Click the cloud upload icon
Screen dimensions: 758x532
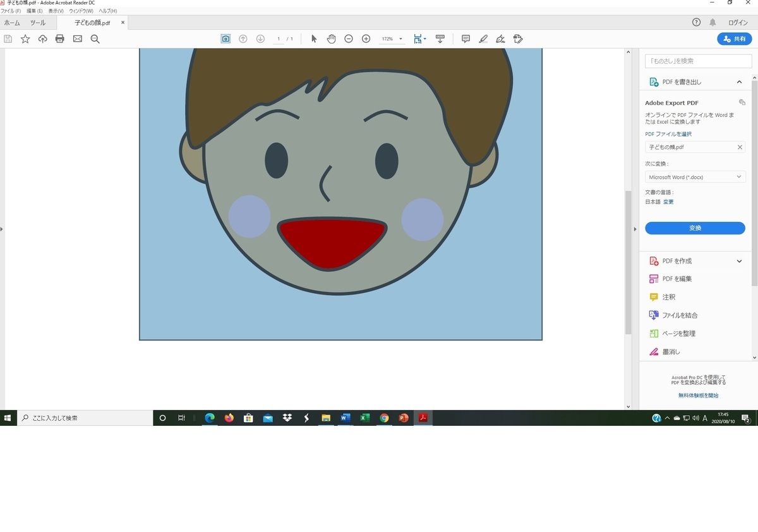click(42, 39)
